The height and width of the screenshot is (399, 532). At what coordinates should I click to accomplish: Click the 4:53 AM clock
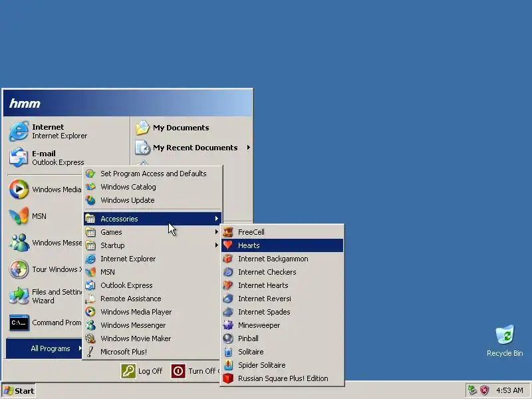[509, 390]
